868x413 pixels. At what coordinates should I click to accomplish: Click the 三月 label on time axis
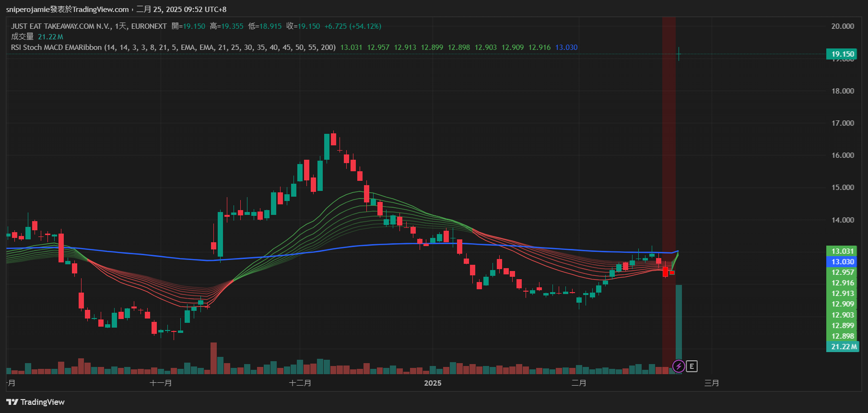click(712, 383)
